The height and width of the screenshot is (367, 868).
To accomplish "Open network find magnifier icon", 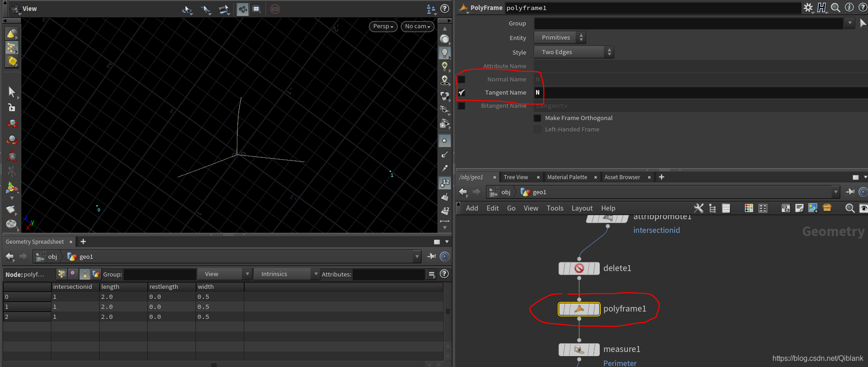I will tap(849, 208).
